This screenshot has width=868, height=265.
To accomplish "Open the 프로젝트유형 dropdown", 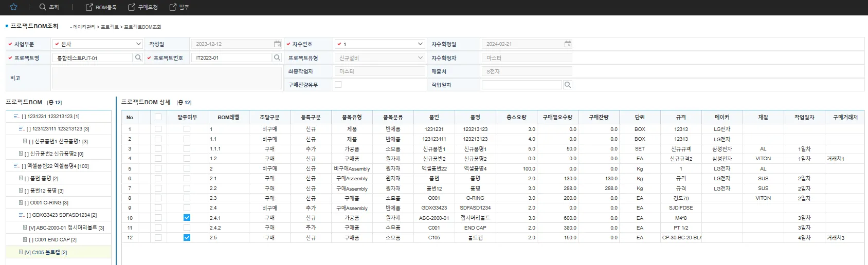I will pos(379,58).
